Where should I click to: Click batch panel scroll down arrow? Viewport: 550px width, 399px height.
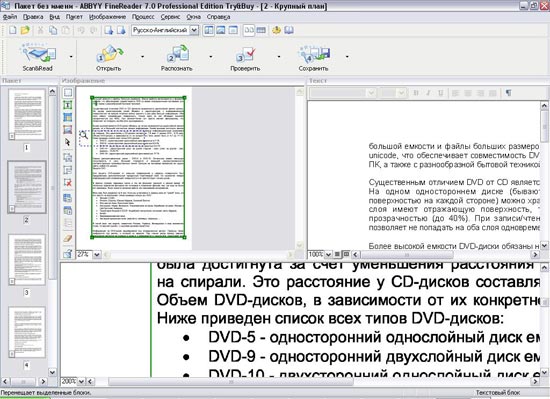52,372
